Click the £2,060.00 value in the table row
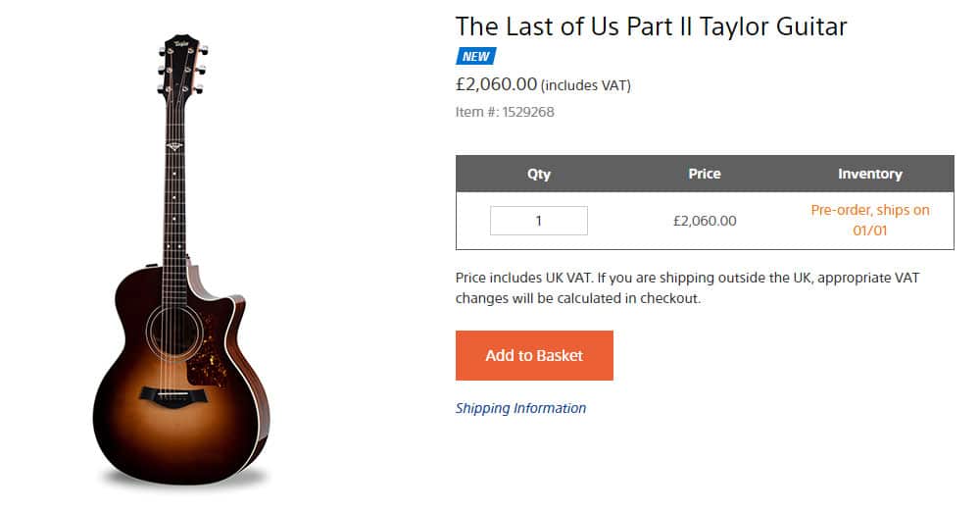Viewport: 980px width, 512px height. click(704, 221)
